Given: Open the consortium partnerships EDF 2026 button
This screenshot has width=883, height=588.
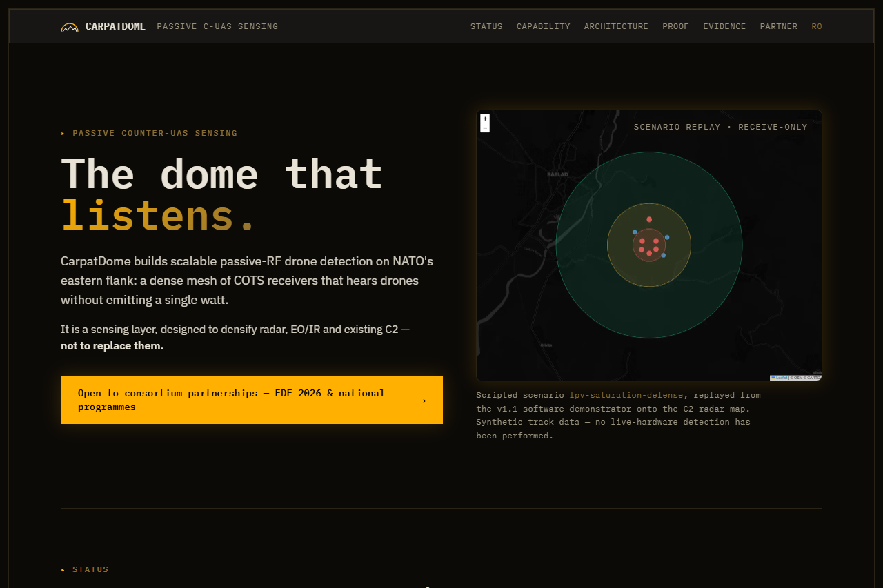Looking at the screenshot, I should point(252,400).
